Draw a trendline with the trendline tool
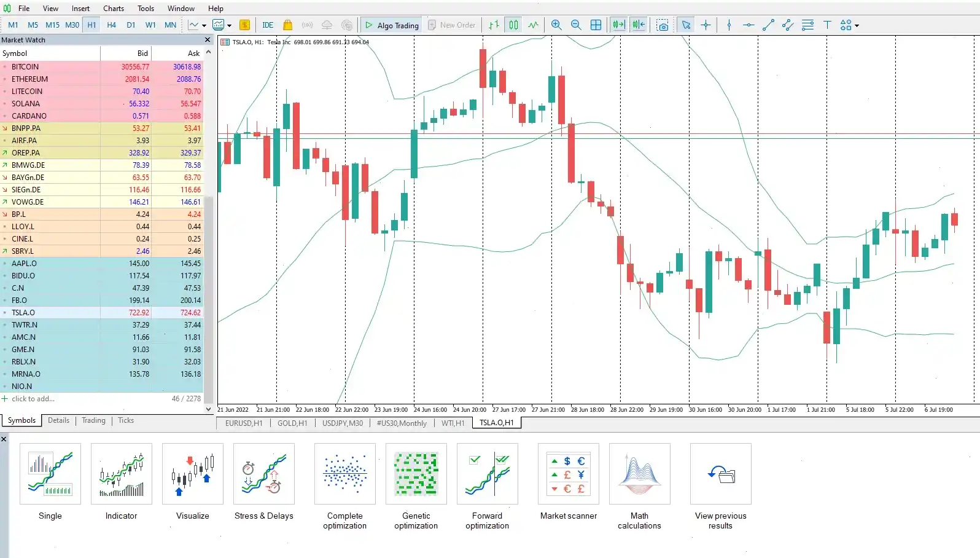Viewport: 980px width, 558px height. pos(768,25)
